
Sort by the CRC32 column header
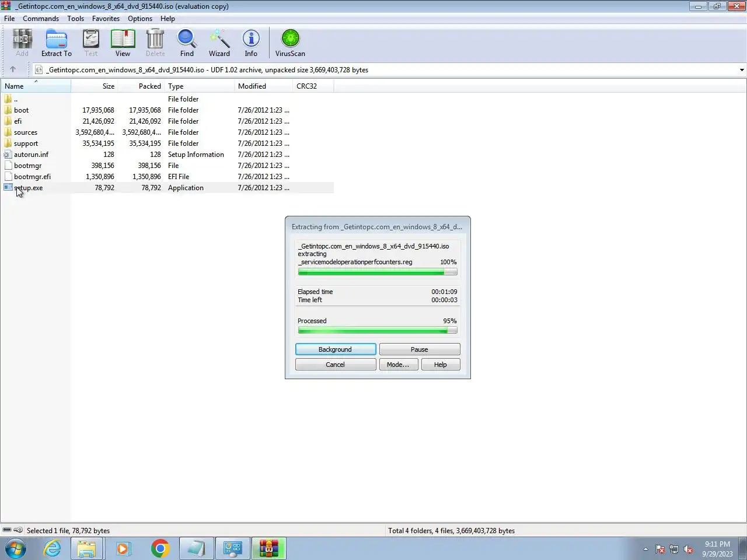pyautogui.click(x=313, y=86)
